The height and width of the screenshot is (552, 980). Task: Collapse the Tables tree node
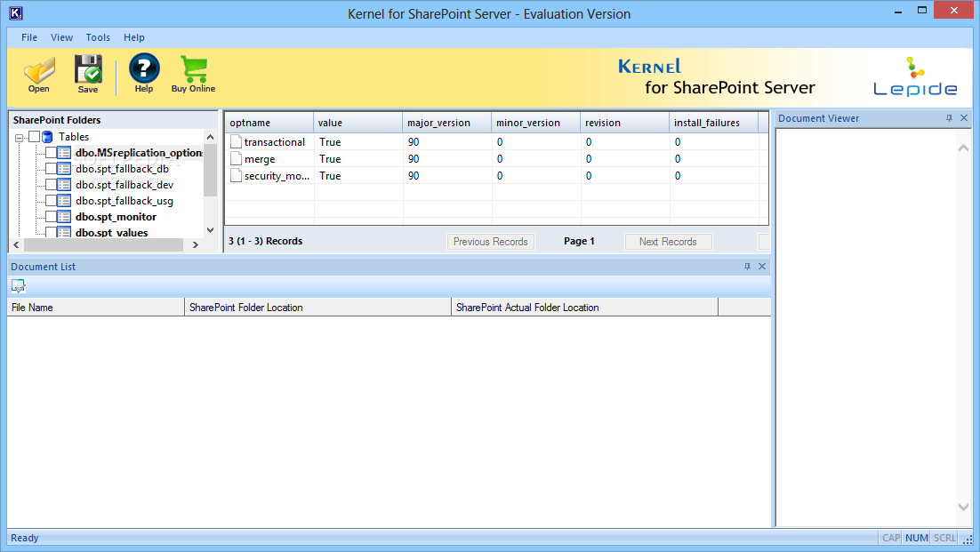tap(20, 138)
